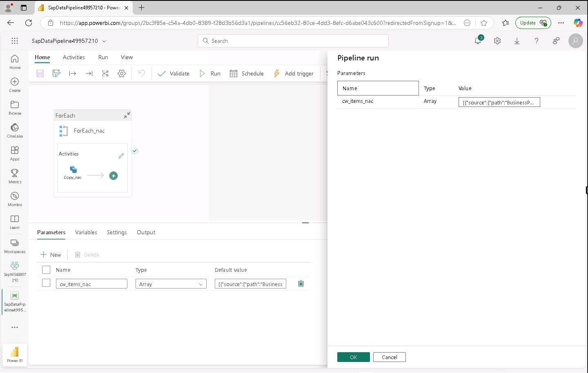Viewport: 588px width, 373px height.
Task: Confirm pipeline run with OK button
Action: [x=353, y=357]
